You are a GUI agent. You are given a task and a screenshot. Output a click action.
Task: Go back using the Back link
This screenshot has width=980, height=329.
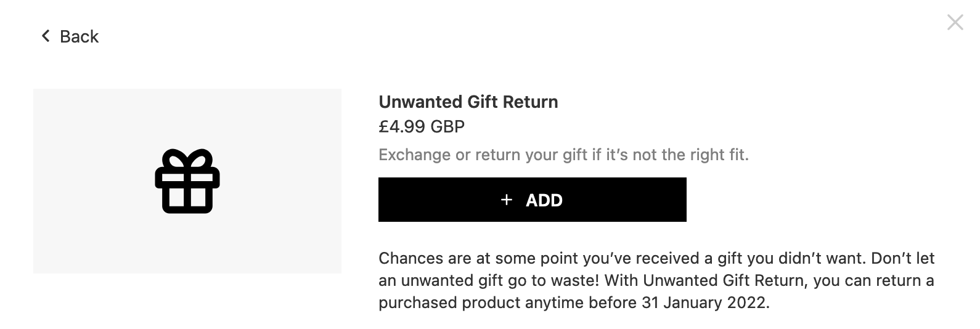[70, 36]
